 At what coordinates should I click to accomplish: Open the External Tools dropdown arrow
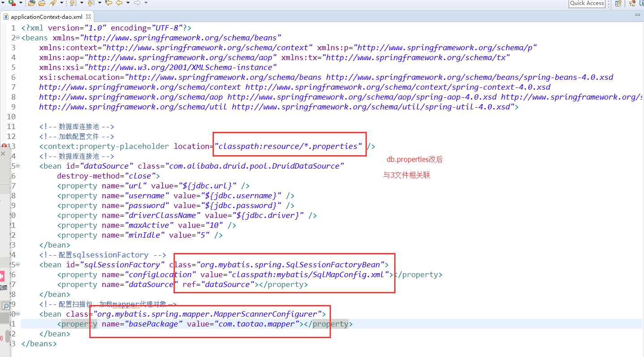tap(21, 3)
